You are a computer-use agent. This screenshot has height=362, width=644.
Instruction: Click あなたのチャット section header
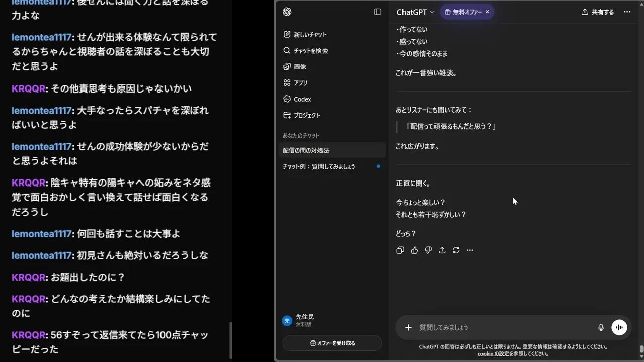click(x=301, y=136)
